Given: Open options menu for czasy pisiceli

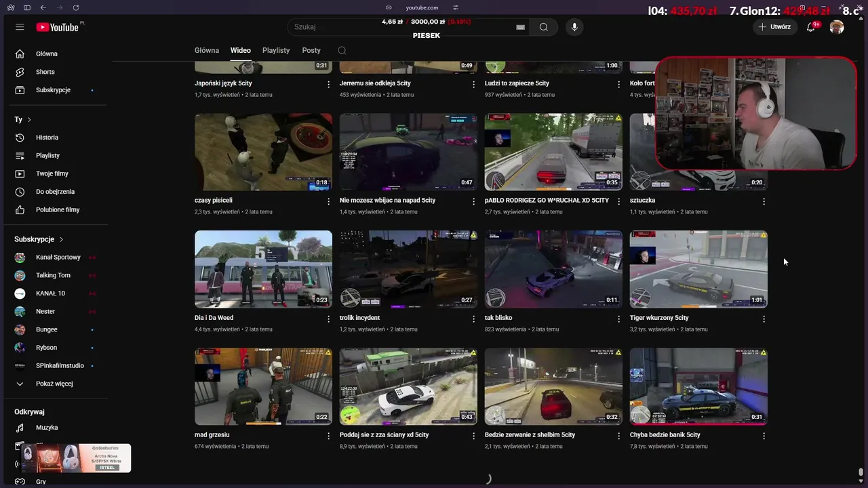Looking at the screenshot, I should tap(329, 201).
